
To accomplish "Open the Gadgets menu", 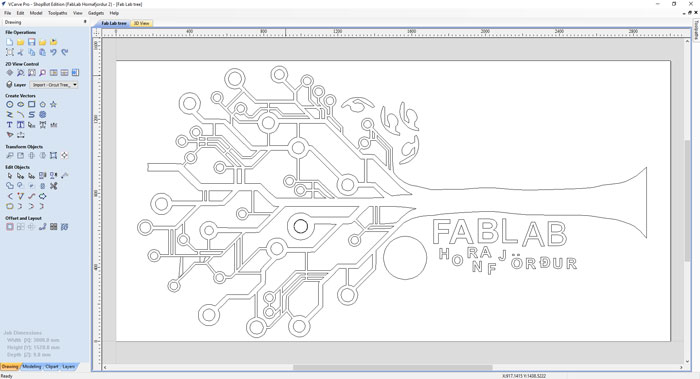I will tap(96, 13).
